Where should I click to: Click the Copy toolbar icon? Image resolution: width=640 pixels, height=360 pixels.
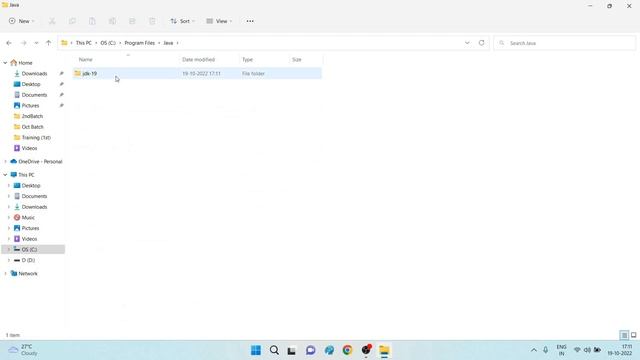coord(72,21)
